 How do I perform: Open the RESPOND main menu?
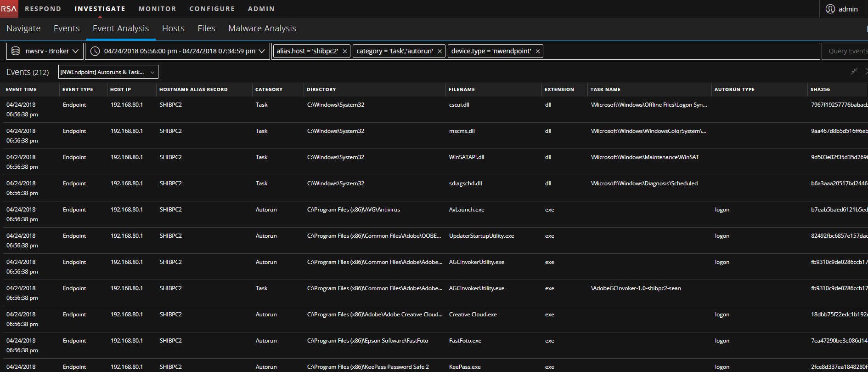pos(43,9)
